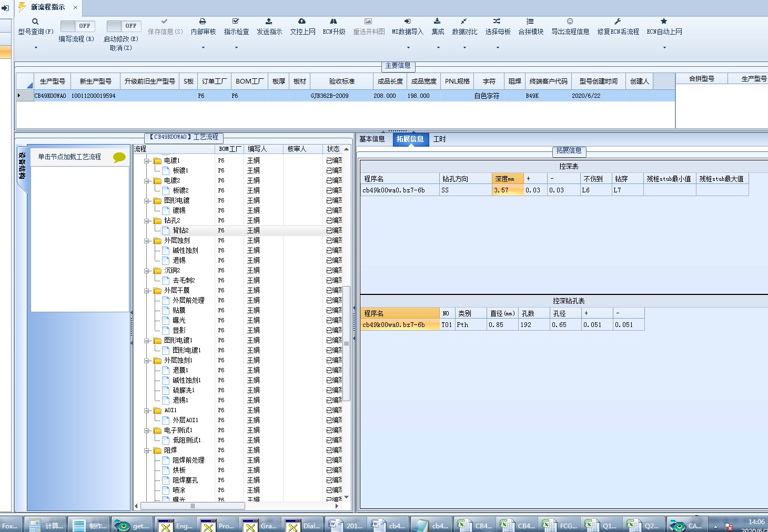The width and height of the screenshot is (768, 532).
Task: Click the 终端客户代码 column header
Action: pyautogui.click(x=548, y=81)
